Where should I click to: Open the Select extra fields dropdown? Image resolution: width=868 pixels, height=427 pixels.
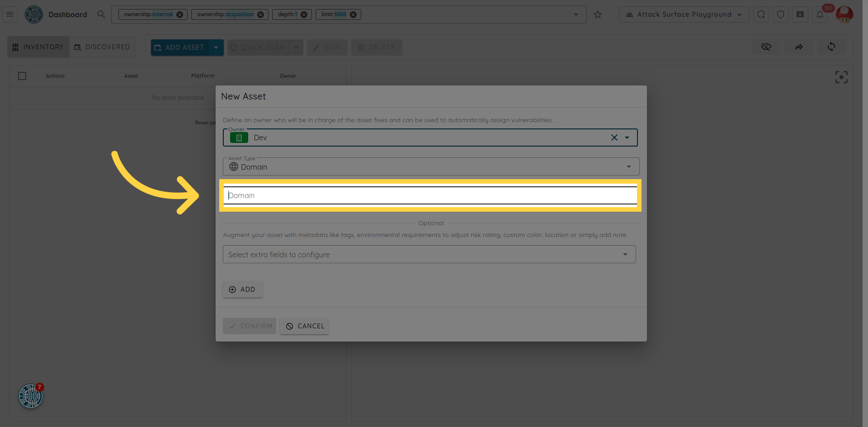[x=625, y=255]
